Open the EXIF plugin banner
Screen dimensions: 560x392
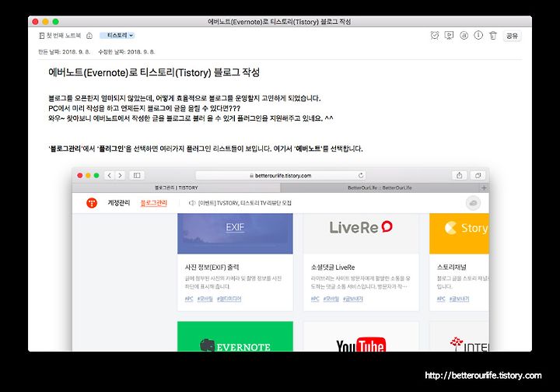[235, 233]
